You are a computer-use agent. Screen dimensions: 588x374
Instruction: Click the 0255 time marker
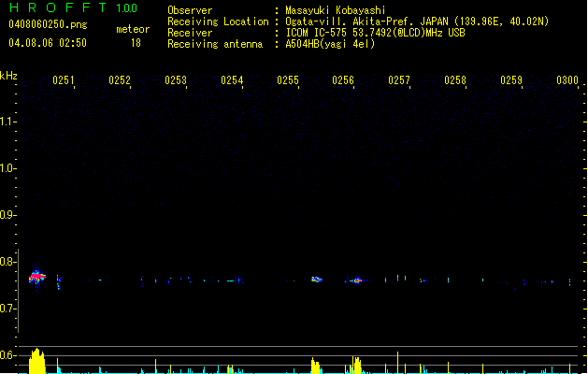tap(288, 80)
